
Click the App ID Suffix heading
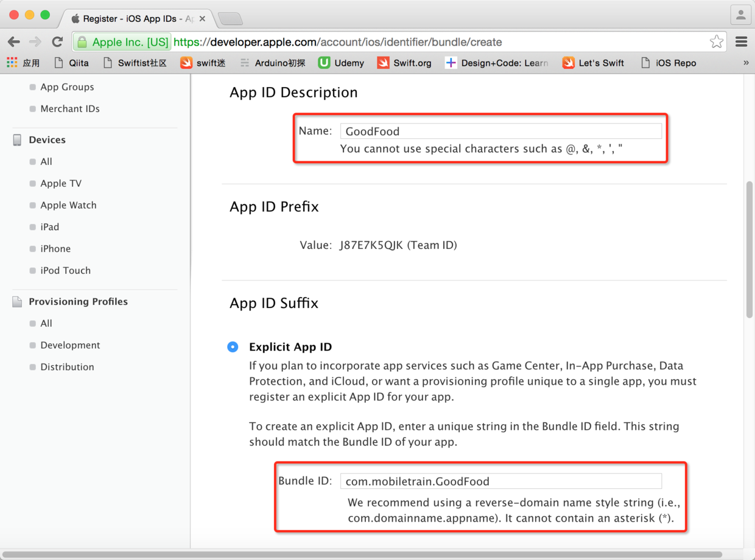click(274, 303)
